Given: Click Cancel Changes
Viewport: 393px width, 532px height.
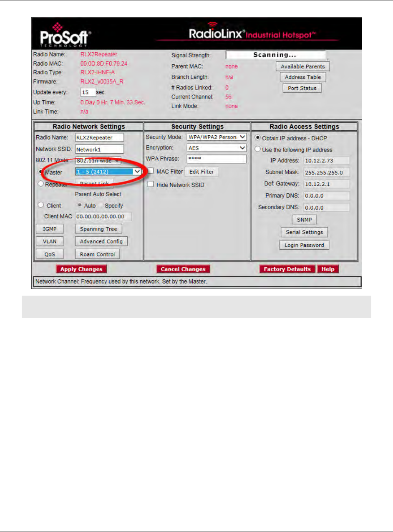Looking at the screenshot, I should click(183, 269).
